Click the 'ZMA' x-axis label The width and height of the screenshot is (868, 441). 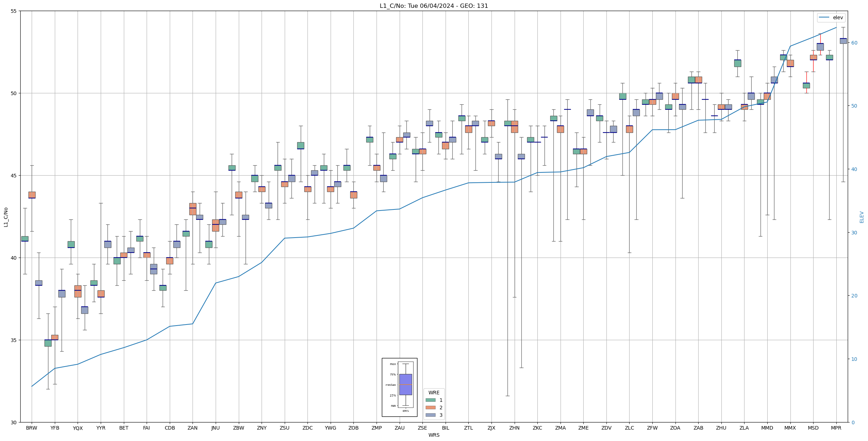click(x=561, y=428)
